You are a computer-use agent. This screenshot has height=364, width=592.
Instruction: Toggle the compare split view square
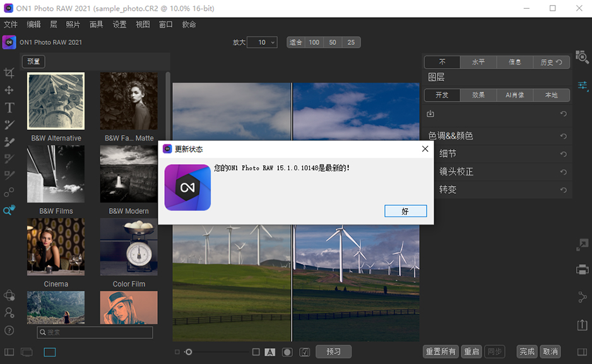click(256, 352)
